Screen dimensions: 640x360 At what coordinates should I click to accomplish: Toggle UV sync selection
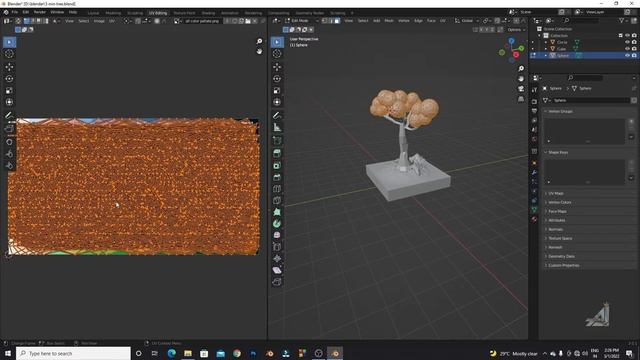point(18,21)
